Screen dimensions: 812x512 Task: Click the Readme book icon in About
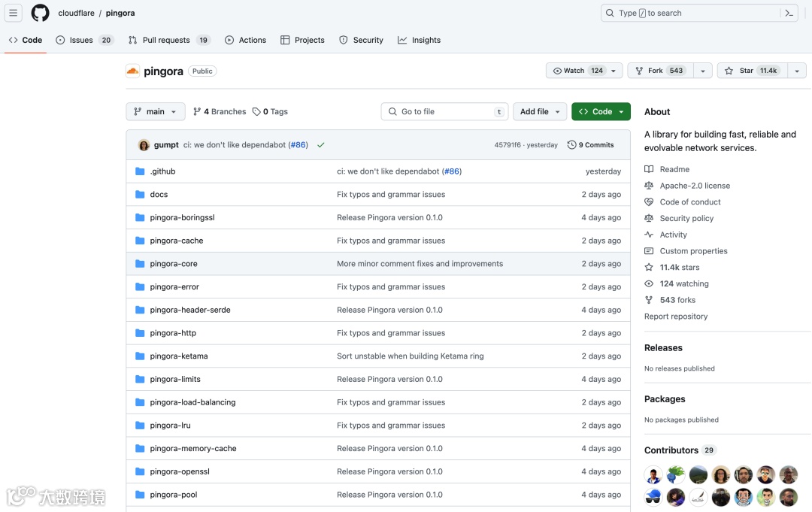(649, 169)
